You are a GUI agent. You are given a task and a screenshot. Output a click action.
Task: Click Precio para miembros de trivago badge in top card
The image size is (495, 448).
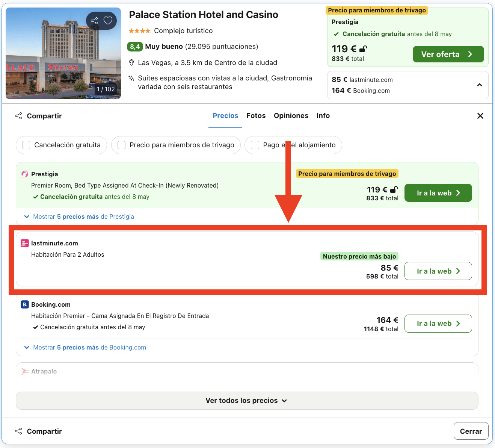[x=377, y=10]
